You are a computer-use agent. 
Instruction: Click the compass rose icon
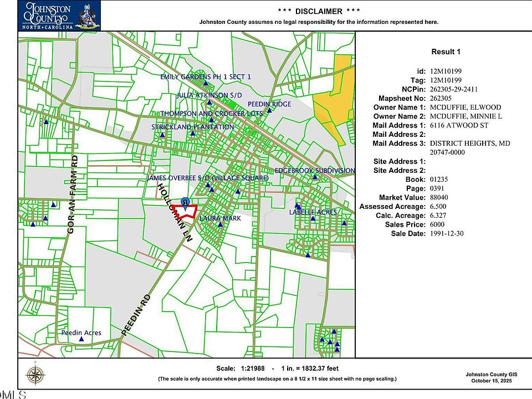click(x=34, y=375)
